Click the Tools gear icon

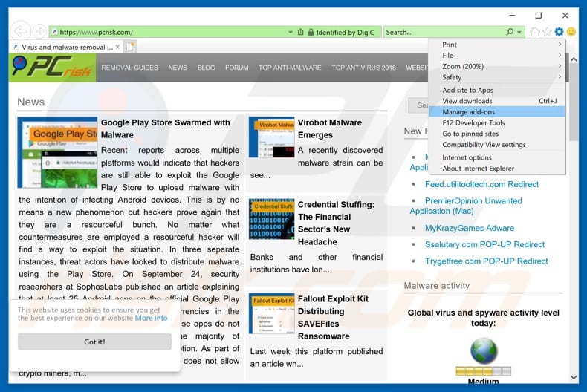[x=559, y=32]
